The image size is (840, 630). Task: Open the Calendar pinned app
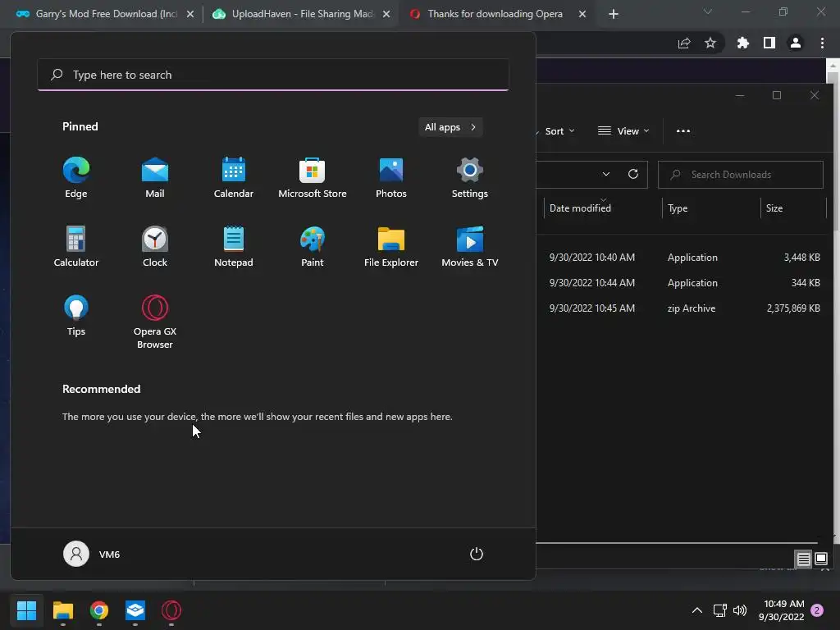click(x=234, y=178)
